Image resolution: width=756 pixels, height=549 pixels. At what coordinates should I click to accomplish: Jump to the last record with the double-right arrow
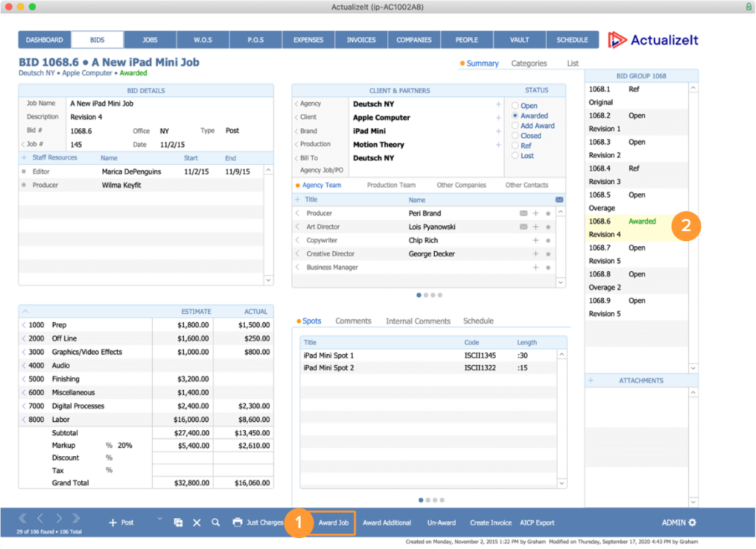(76, 519)
